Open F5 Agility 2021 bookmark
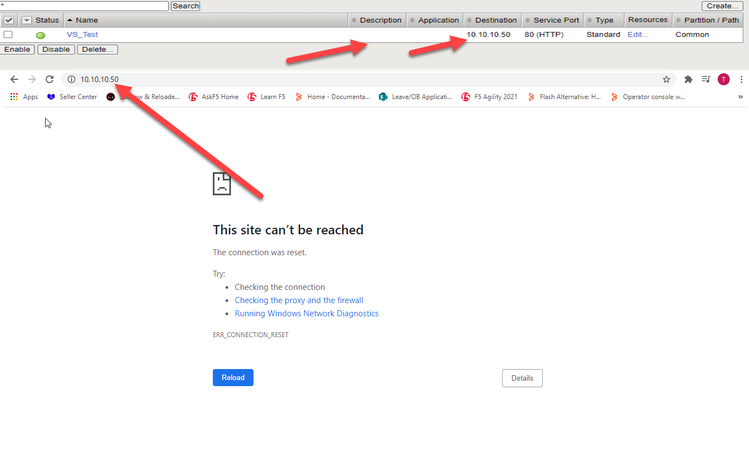The width and height of the screenshot is (749, 450). 490,96
